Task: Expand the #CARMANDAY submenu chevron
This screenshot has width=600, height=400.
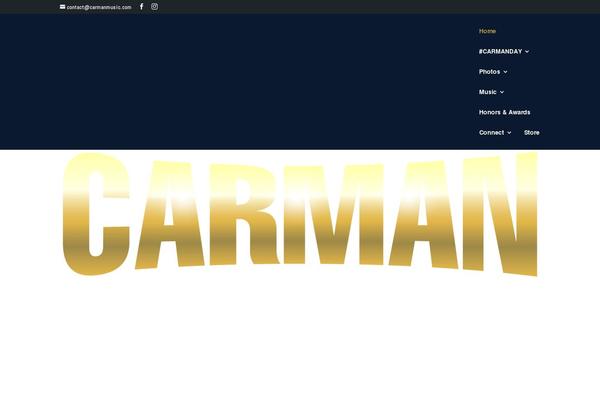Action: click(527, 52)
